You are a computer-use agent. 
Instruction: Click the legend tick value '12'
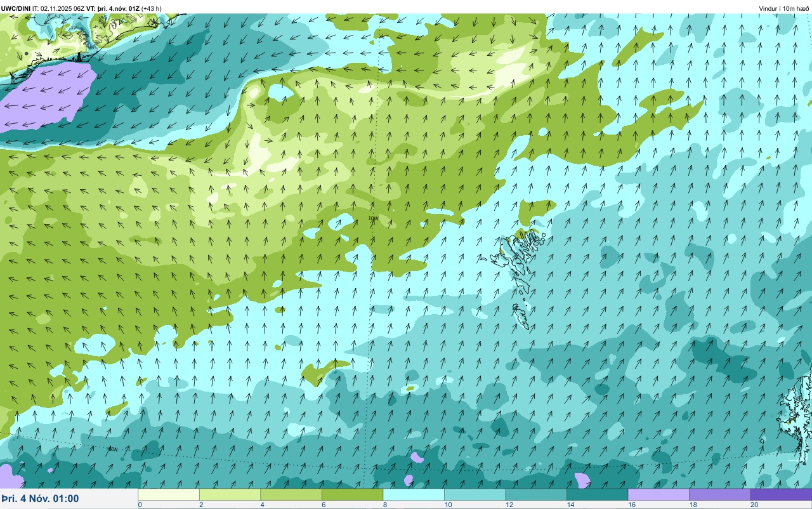508,505
